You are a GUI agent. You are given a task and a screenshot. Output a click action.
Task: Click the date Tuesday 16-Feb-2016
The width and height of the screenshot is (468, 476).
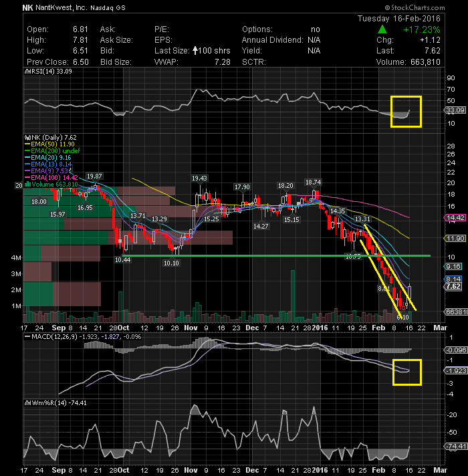pos(398,19)
